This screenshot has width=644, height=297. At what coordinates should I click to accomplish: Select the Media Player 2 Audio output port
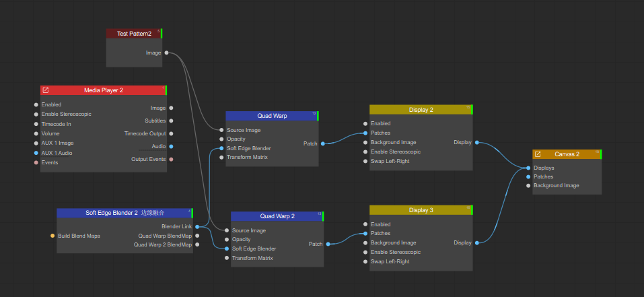tap(171, 146)
